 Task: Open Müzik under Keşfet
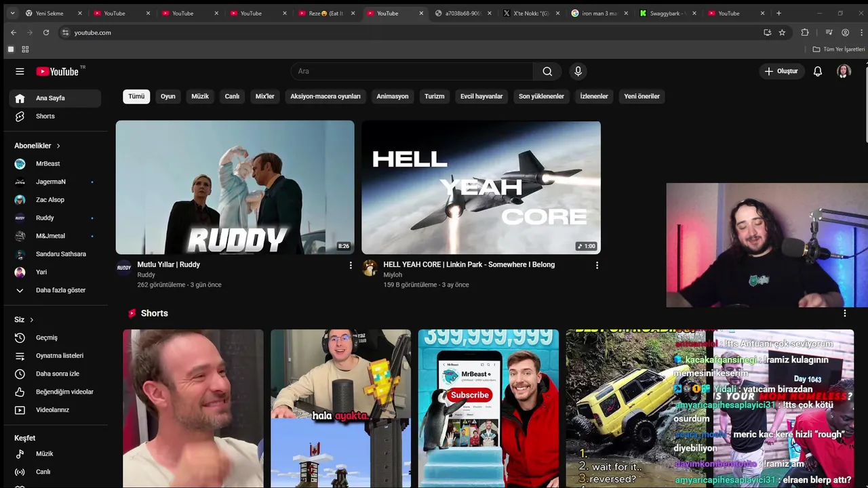[x=56, y=454]
